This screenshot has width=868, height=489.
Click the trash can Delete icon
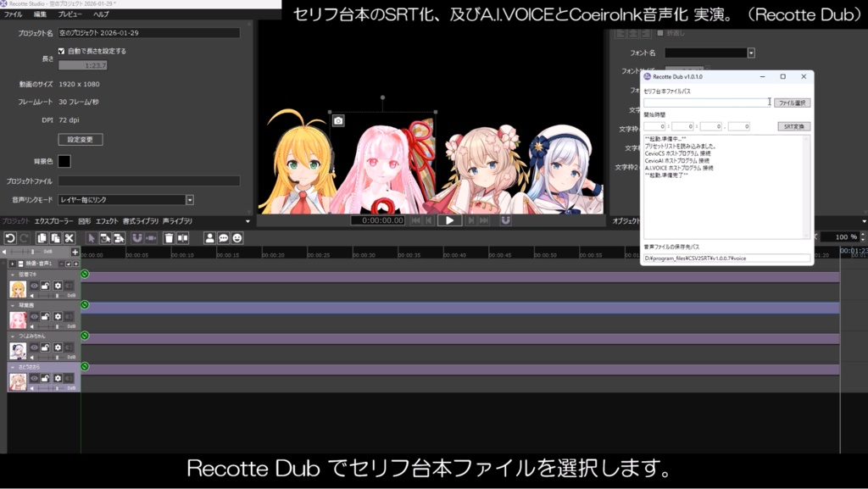pos(169,238)
